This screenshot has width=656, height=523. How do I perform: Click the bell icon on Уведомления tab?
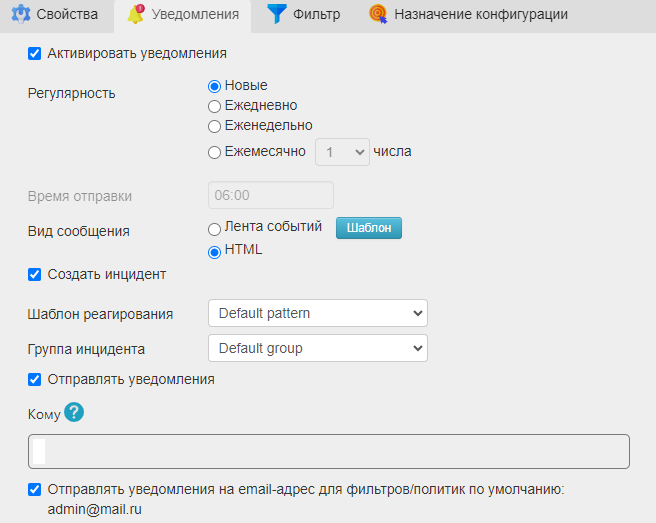[x=136, y=14]
